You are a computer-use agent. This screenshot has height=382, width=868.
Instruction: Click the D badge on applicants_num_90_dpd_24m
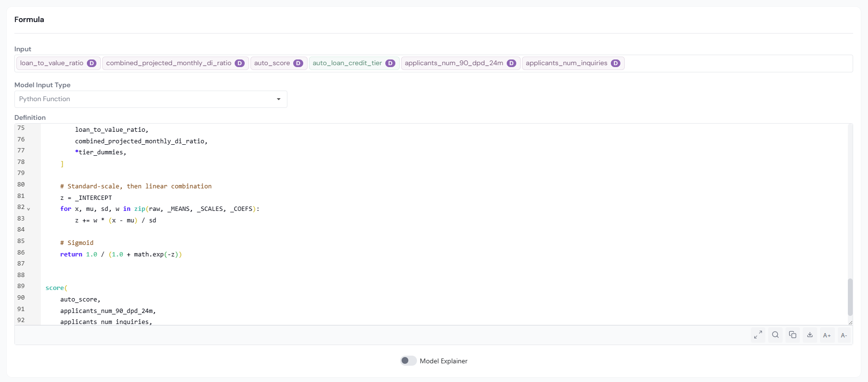511,63
